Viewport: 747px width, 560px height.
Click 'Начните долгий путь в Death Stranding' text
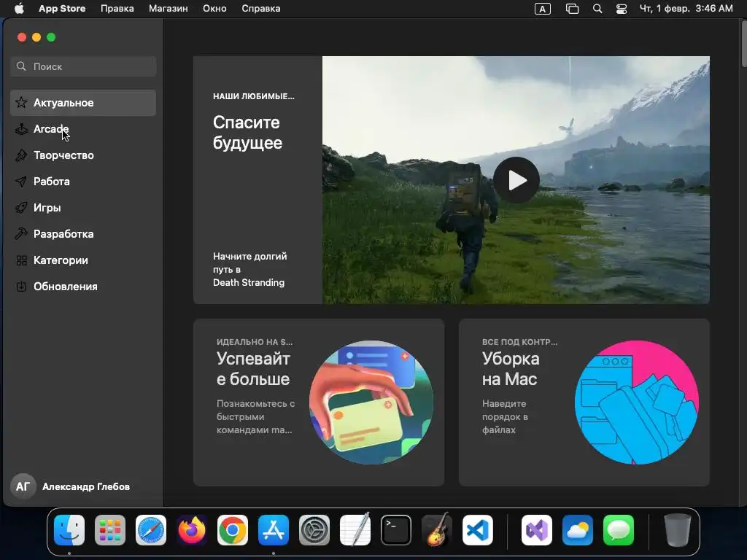pos(249,270)
